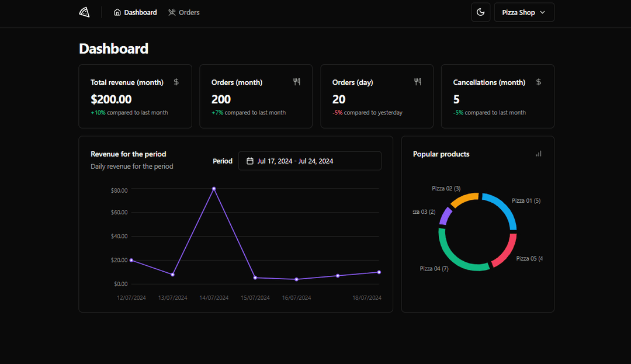This screenshot has height=364, width=631.
Task: Click the calendar icon in the Period field
Action: click(x=250, y=161)
